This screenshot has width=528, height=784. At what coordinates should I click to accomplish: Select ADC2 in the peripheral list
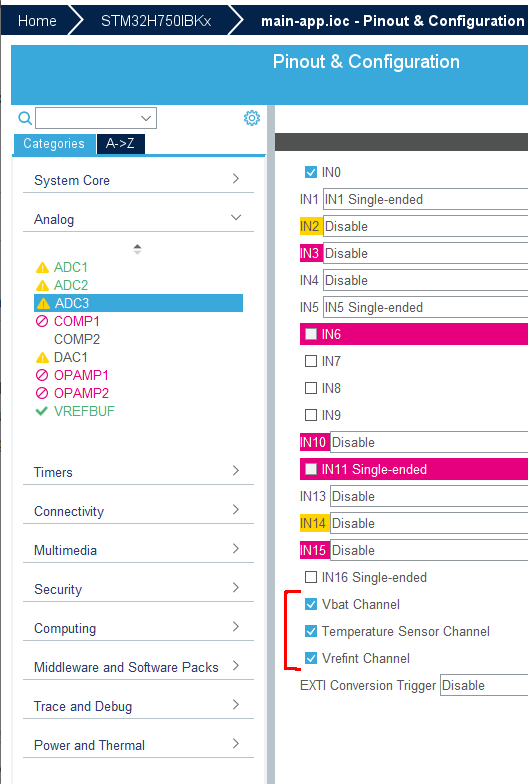pyautogui.click(x=70, y=285)
